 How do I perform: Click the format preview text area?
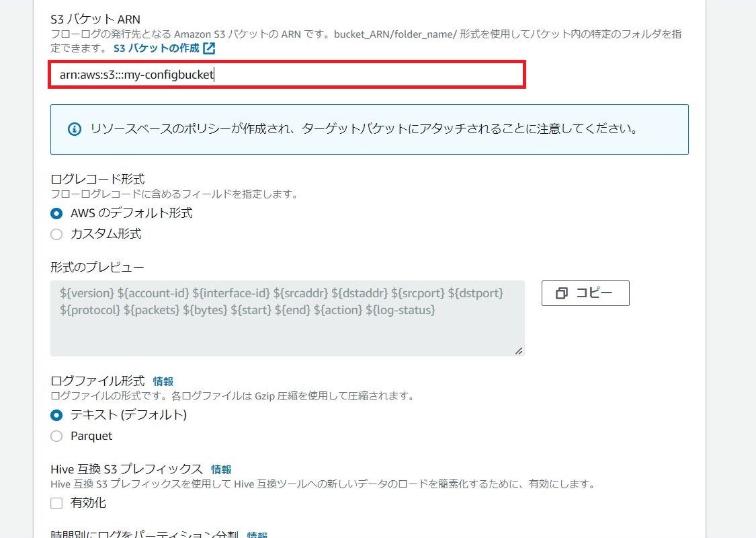pyautogui.click(x=288, y=319)
